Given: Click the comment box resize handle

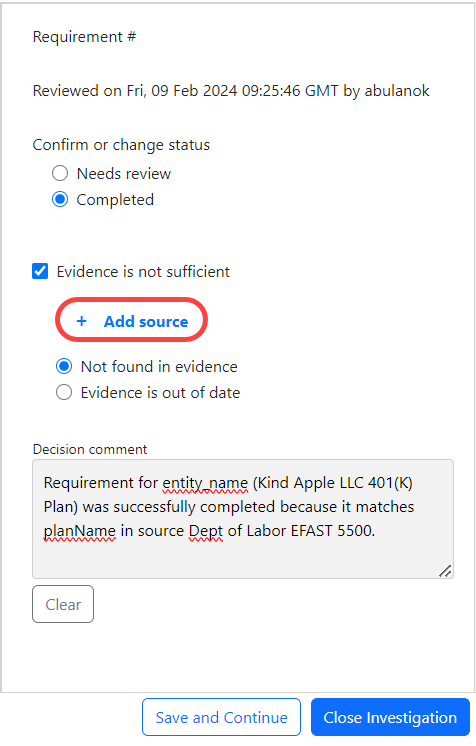Looking at the screenshot, I should click(x=446, y=571).
